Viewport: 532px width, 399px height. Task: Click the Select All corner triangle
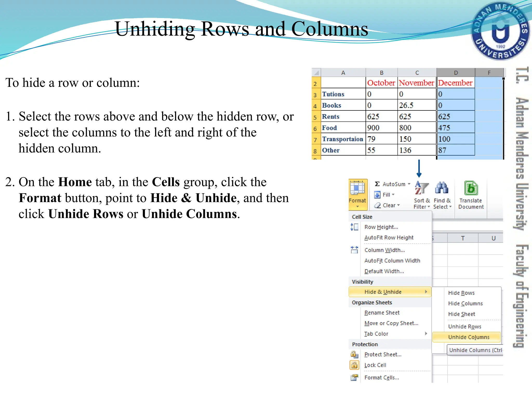pyautogui.click(x=316, y=72)
